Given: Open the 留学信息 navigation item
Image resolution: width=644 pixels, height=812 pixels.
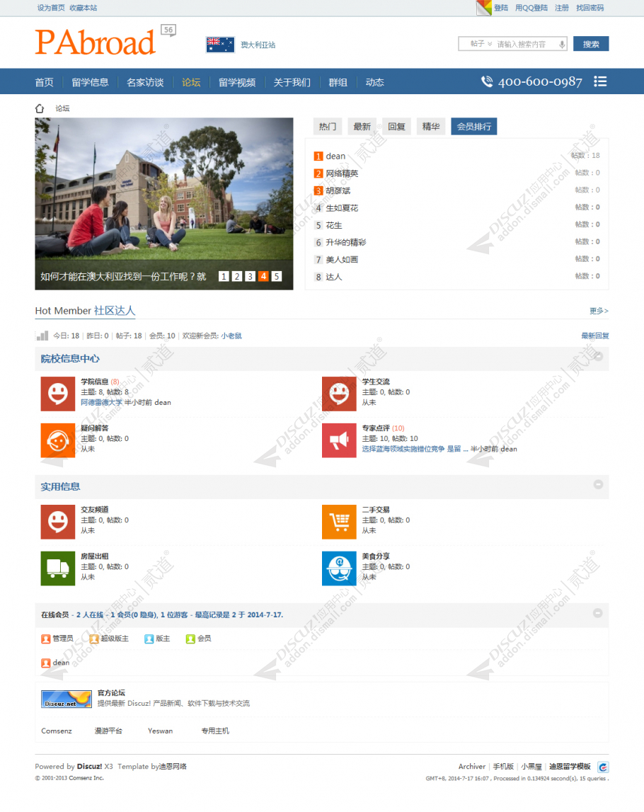Looking at the screenshot, I should click(90, 82).
